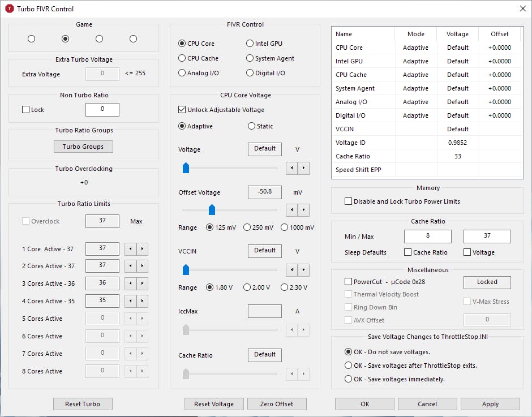Open Turbo Groups settings
Screen dimensions: 532x417
[x=83, y=147]
